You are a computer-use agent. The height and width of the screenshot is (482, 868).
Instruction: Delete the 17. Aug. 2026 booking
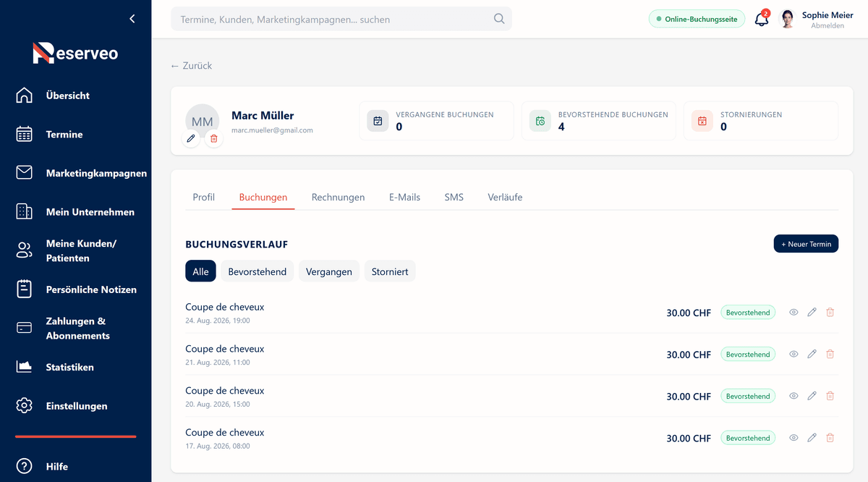(830, 438)
